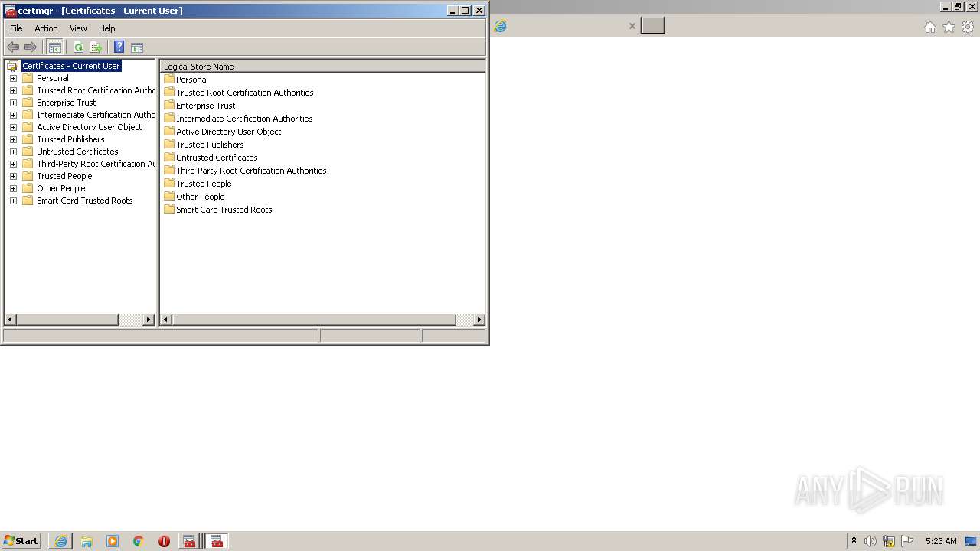980x551 pixels.
Task: Select Trusted People in the list
Action: point(204,184)
